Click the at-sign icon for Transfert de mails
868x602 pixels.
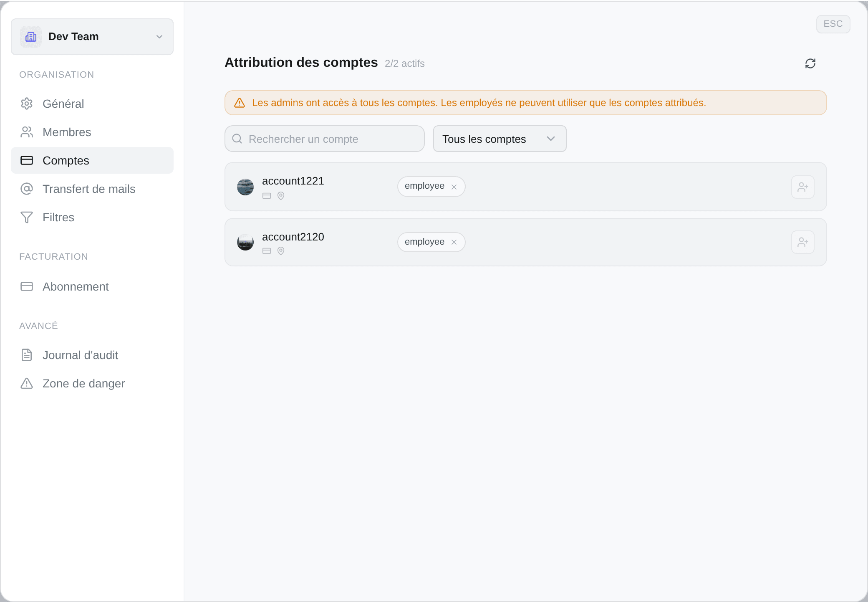tap(27, 189)
